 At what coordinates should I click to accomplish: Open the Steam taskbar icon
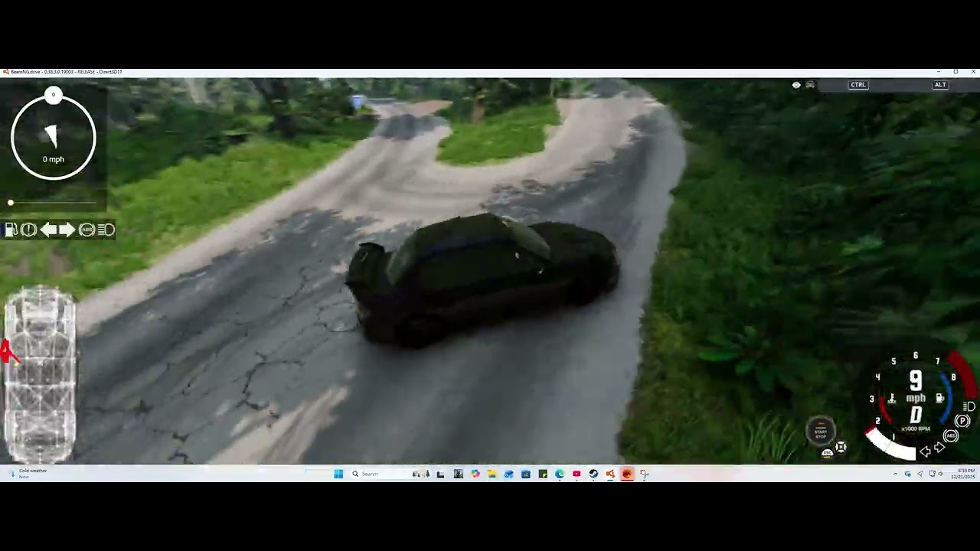(593, 474)
